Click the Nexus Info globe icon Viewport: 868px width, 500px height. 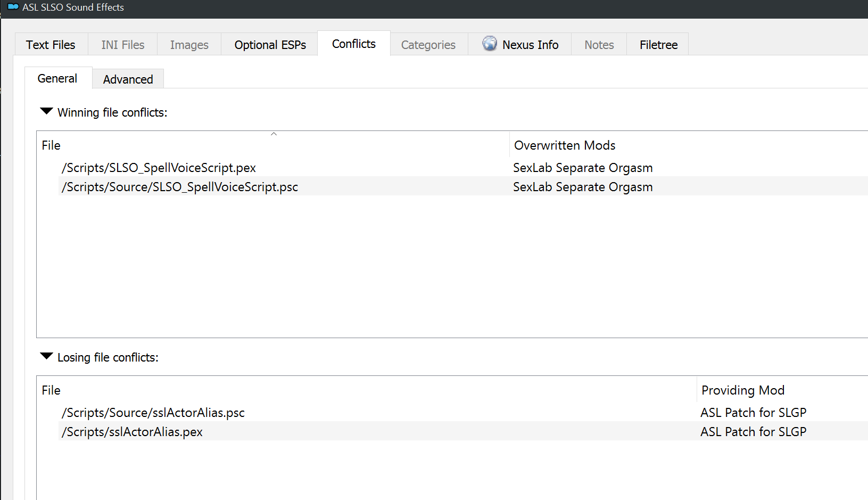coord(490,44)
